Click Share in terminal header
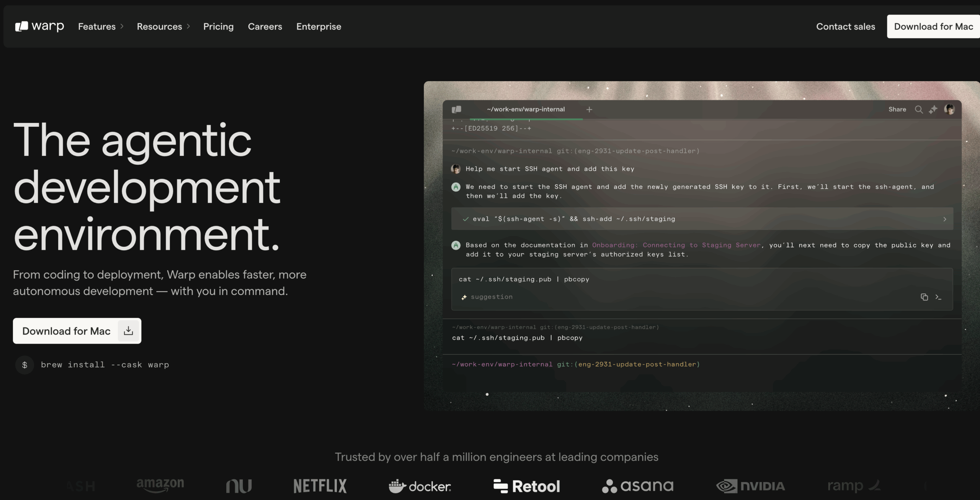980x500 pixels. [897, 110]
